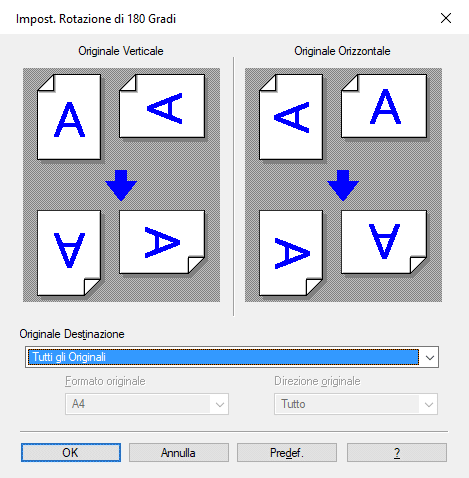469x478 pixels.
Task: Click the Annulla button to cancel
Action: tap(179, 453)
